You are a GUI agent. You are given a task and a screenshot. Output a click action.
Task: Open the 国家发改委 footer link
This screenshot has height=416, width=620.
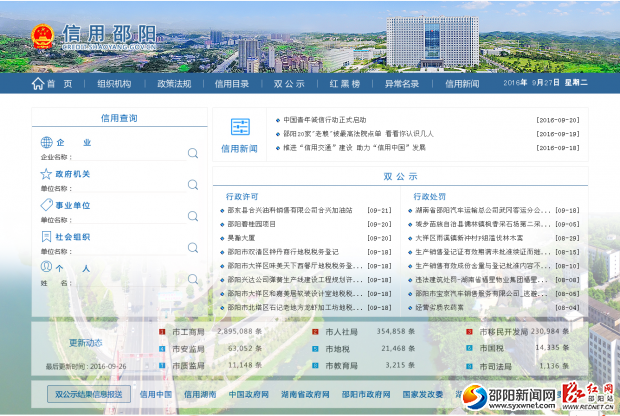click(423, 394)
